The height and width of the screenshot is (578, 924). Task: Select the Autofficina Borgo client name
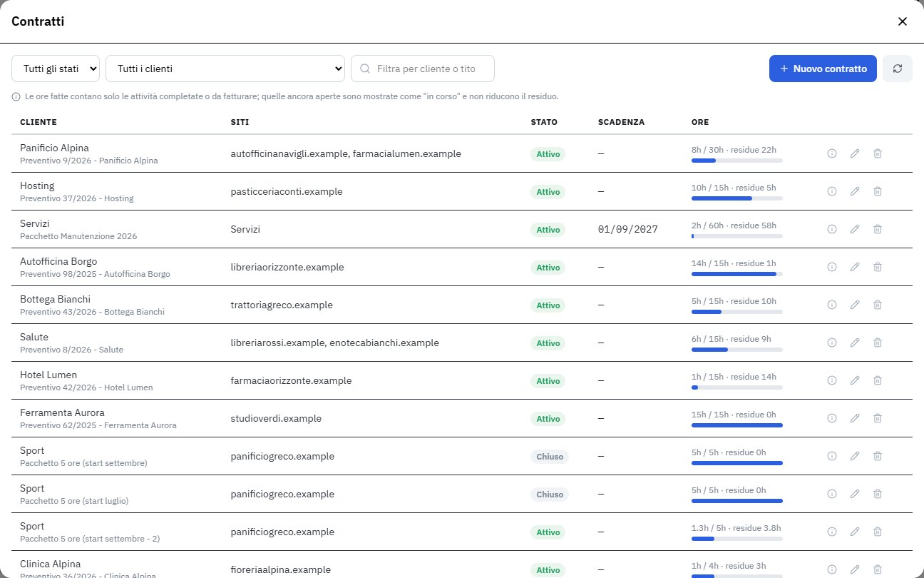[x=58, y=261]
